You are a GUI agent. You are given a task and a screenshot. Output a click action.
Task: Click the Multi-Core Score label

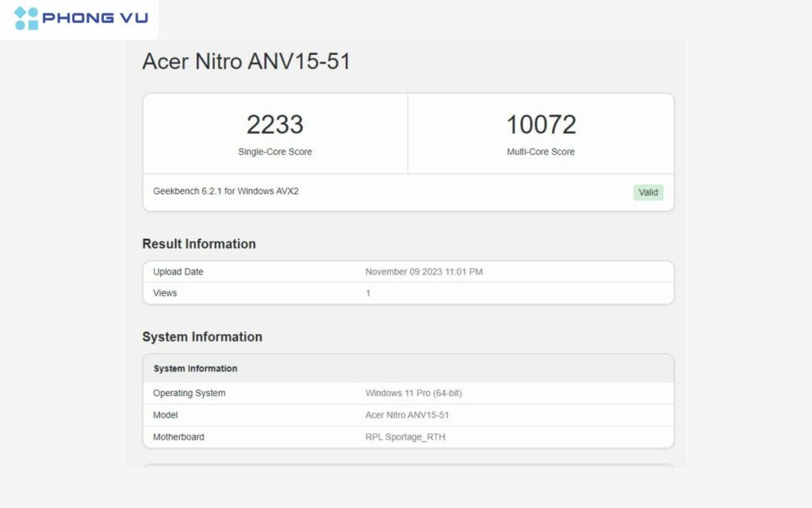coord(541,152)
